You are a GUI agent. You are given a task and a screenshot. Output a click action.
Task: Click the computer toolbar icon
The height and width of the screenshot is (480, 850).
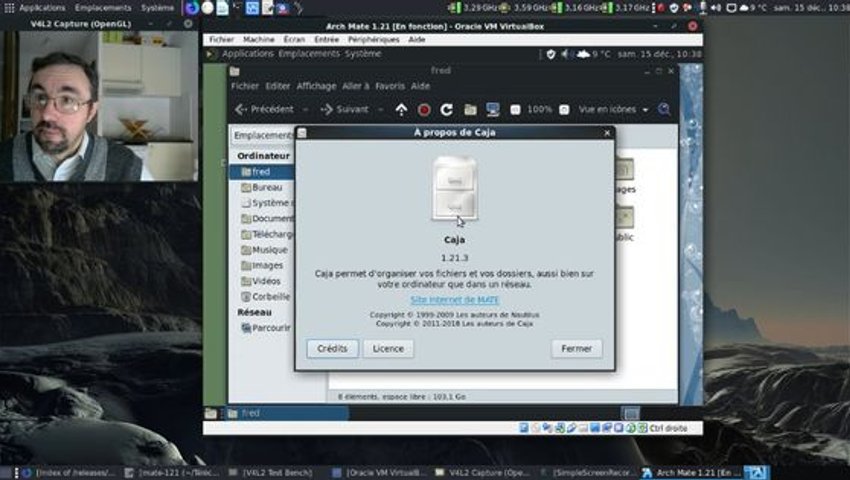tap(493, 110)
